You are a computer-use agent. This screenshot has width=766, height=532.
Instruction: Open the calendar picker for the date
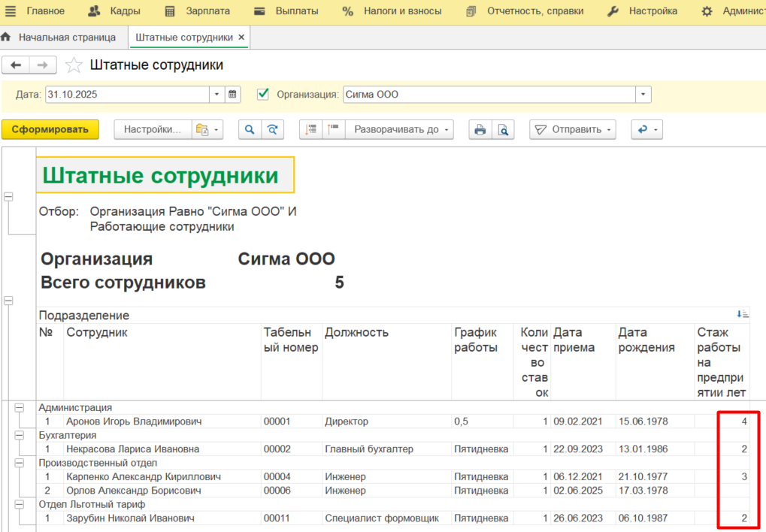(x=232, y=95)
